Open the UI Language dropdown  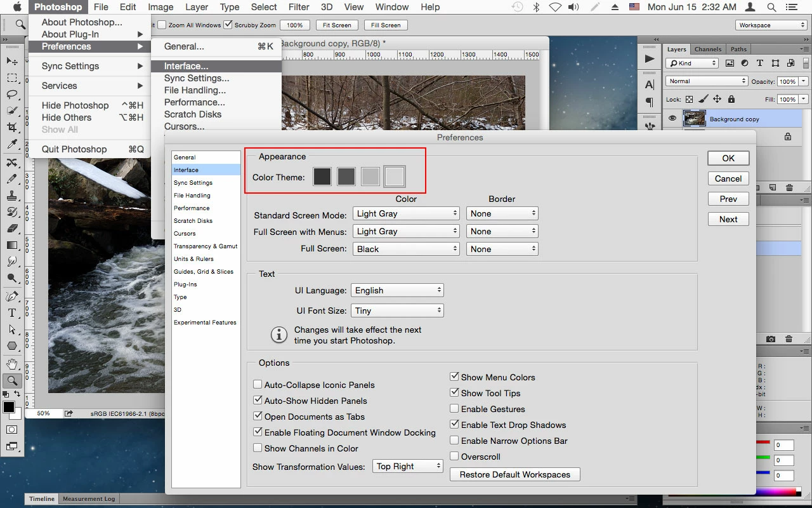397,291
